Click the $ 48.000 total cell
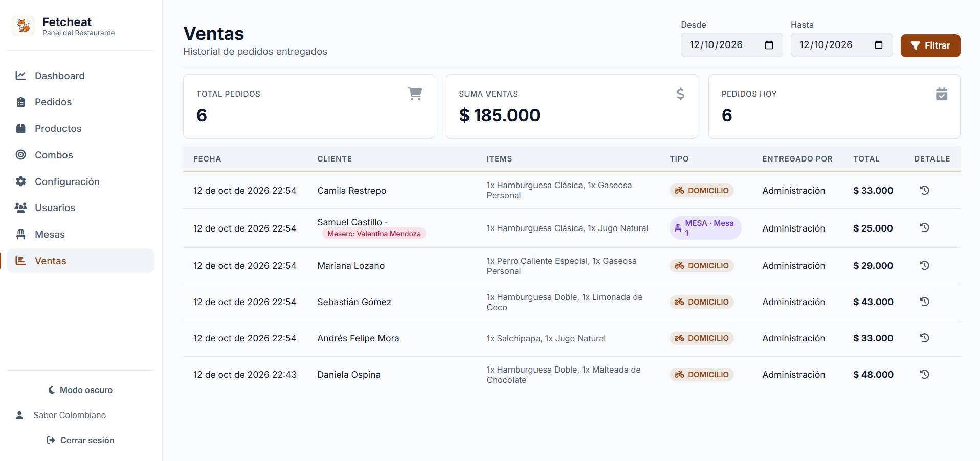 [873, 375]
